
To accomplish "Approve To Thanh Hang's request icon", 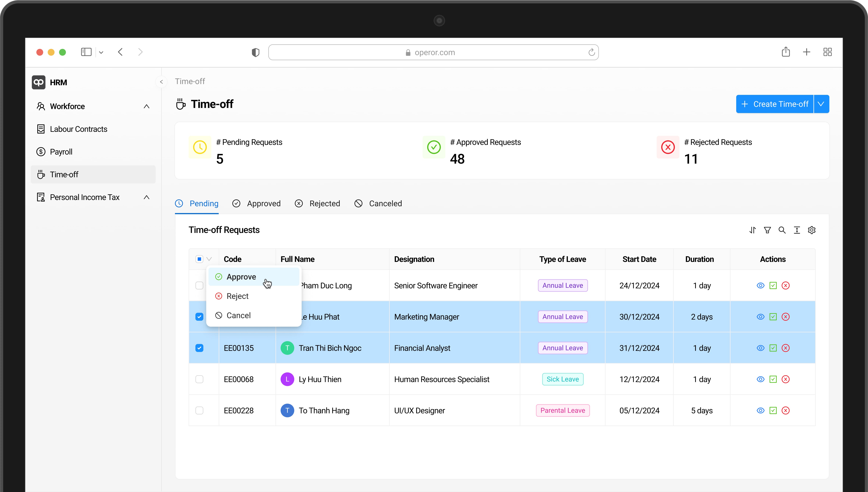I will pos(773,411).
